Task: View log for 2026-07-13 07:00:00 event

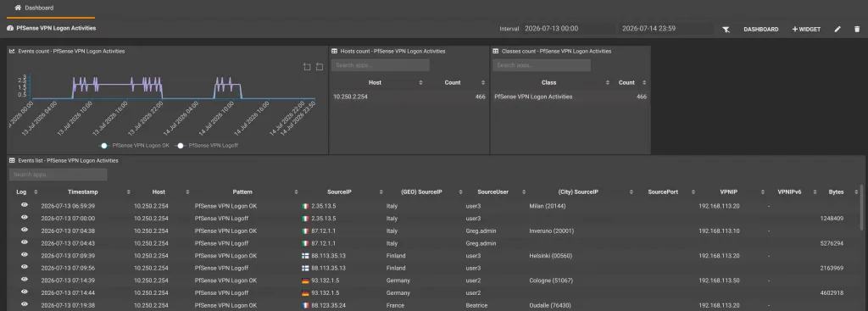Action: (25, 218)
